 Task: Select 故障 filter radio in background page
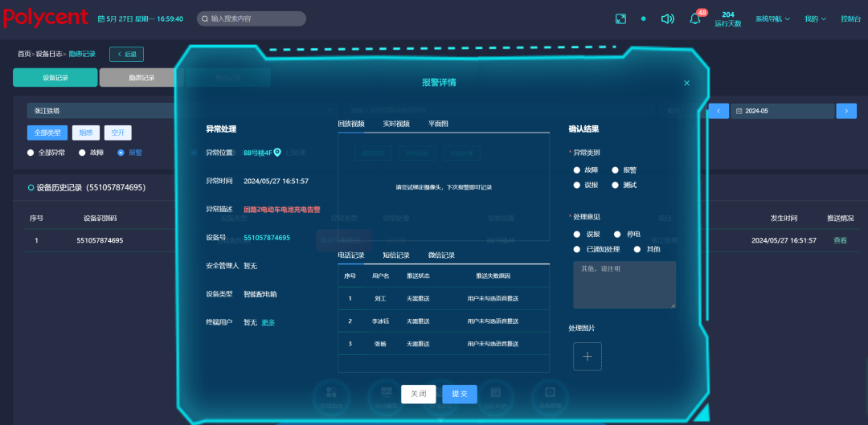[82, 153]
